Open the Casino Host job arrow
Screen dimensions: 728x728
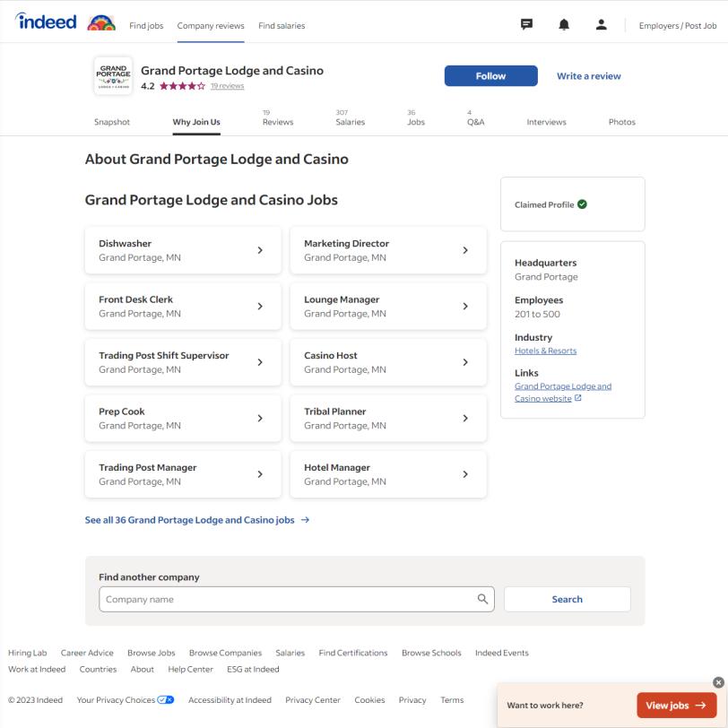tap(465, 362)
